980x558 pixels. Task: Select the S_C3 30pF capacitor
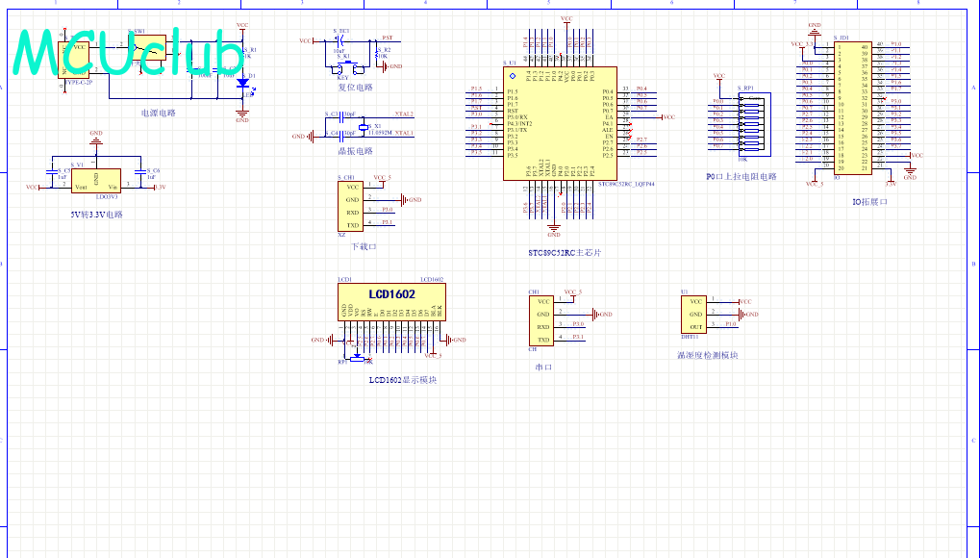(x=341, y=115)
